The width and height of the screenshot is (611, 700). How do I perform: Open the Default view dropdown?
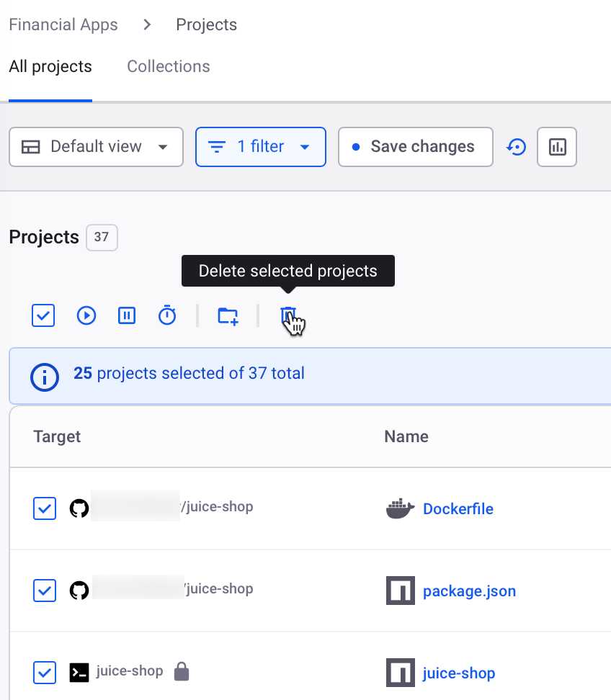point(95,147)
